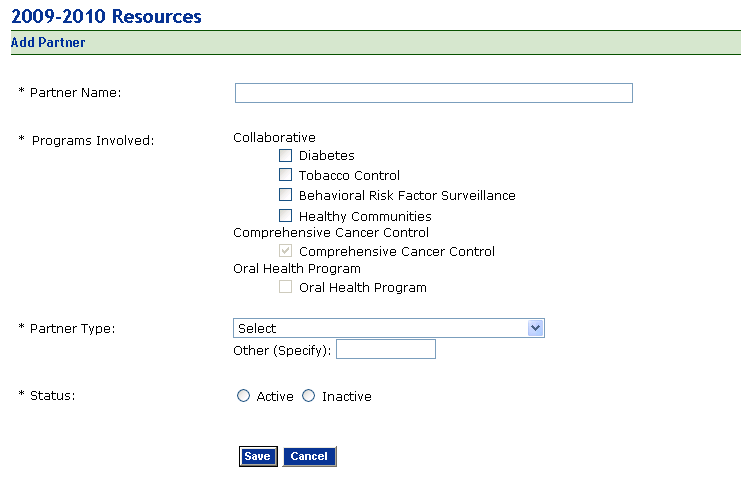This screenshot has height=488, width=741.
Task: Check the Oral Health Program checkbox
Action: tap(286, 287)
